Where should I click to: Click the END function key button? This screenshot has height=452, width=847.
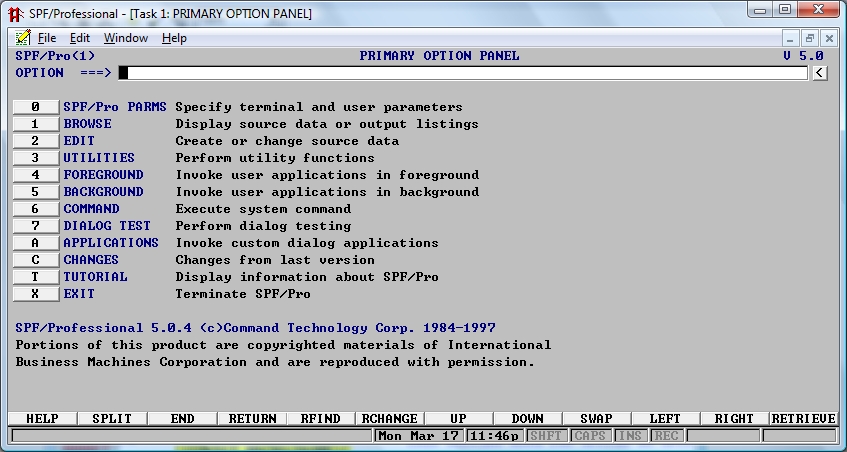click(x=182, y=419)
